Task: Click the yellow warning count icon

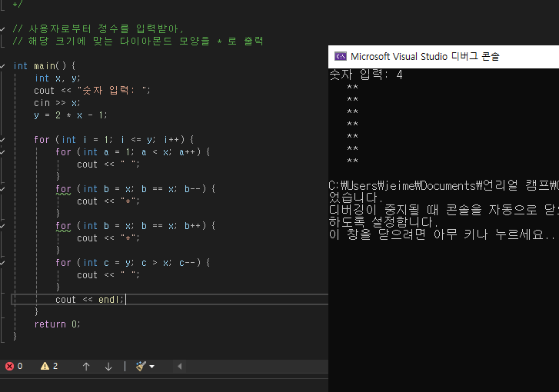Action: click(x=45, y=366)
